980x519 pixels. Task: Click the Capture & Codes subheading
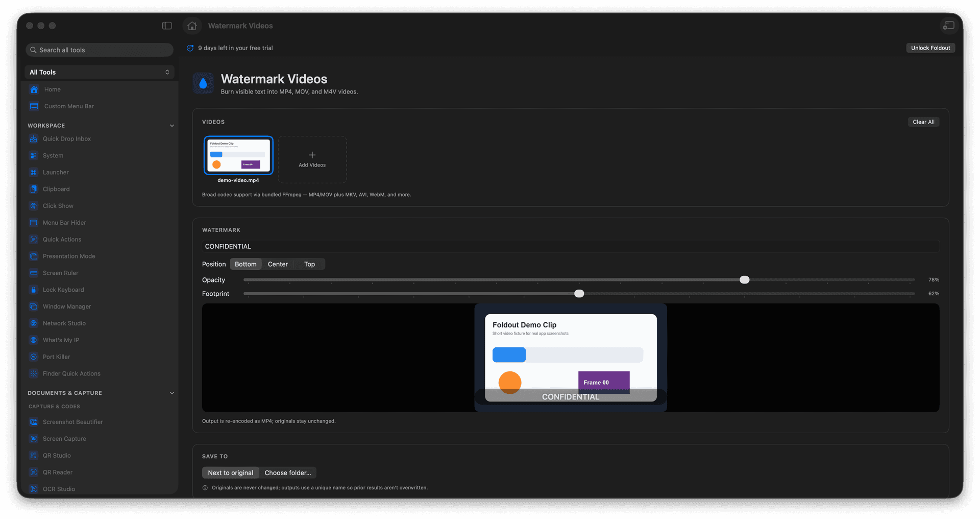(x=54, y=407)
